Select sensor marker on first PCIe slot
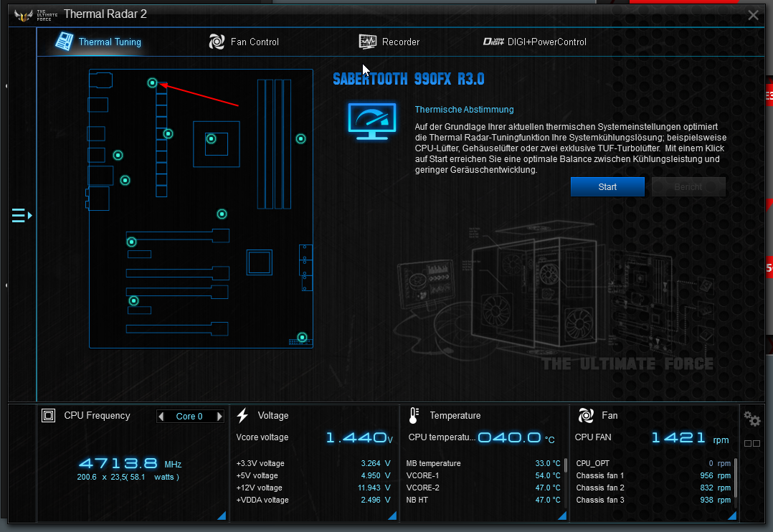This screenshot has height=532, width=773. (132, 242)
